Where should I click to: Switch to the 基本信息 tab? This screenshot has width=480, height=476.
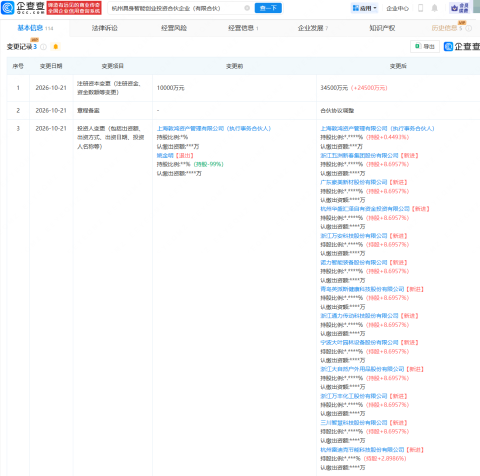point(35,28)
